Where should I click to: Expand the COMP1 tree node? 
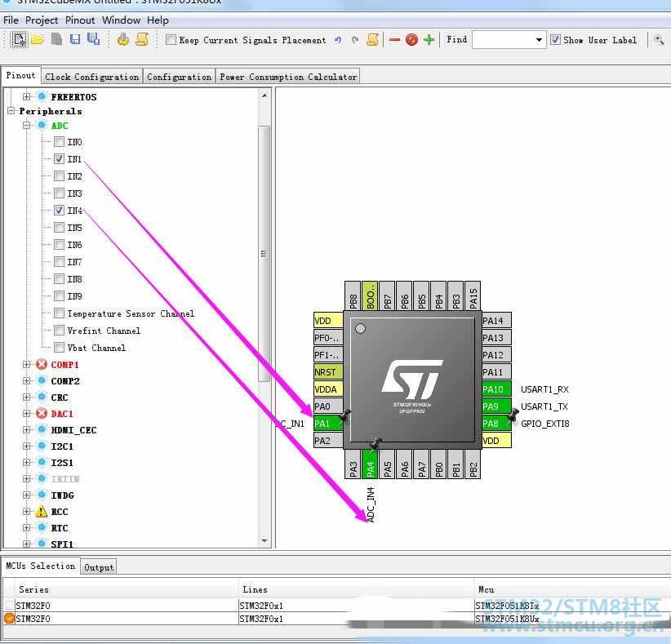coord(27,365)
